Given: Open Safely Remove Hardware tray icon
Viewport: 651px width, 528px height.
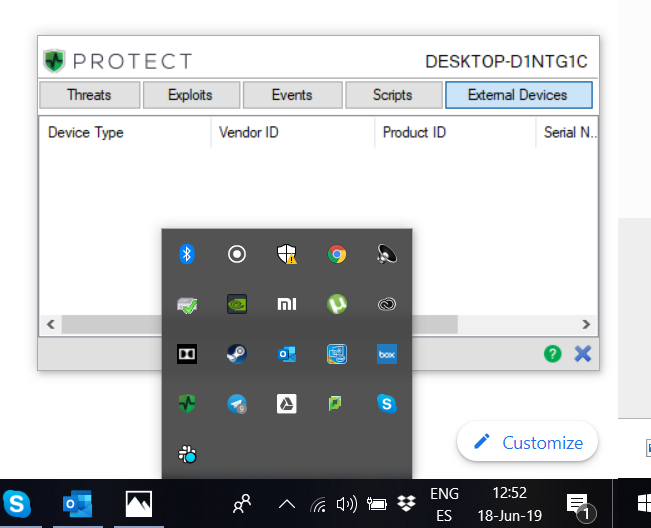Looking at the screenshot, I should 187,304.
